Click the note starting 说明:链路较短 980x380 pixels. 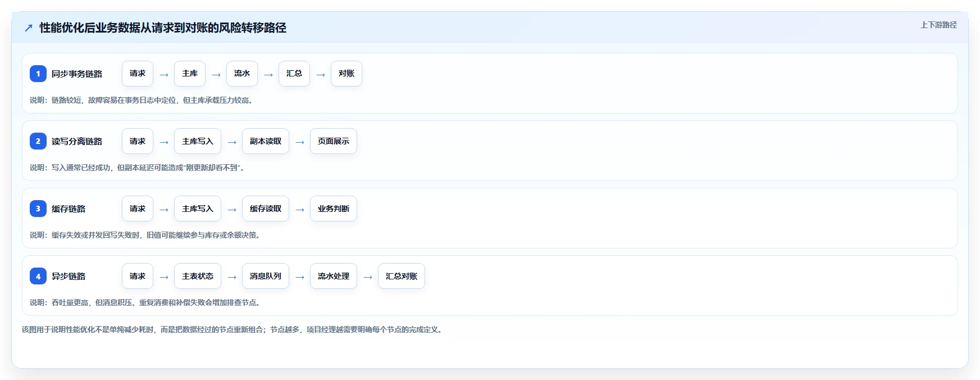[x=143, y=100]
